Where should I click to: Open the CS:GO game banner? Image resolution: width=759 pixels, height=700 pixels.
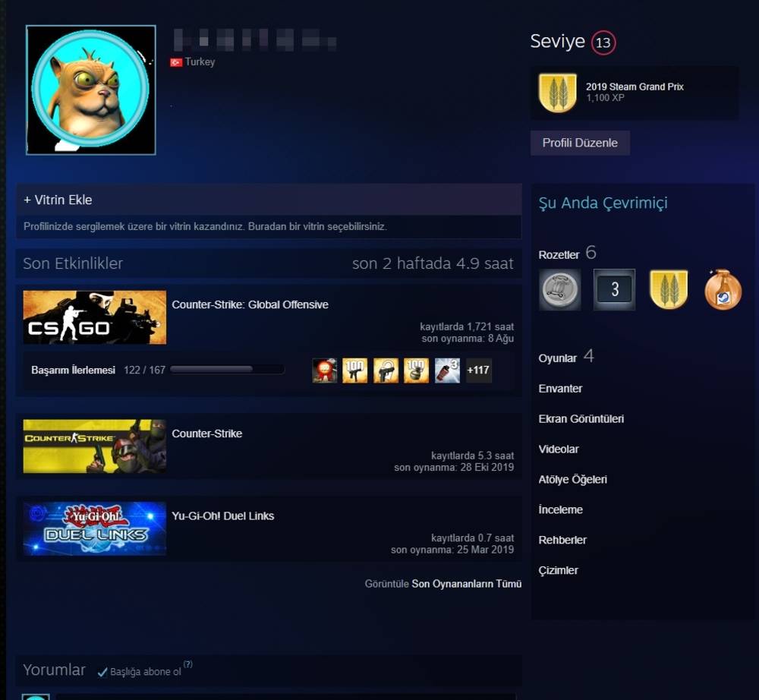click(95, 317)
